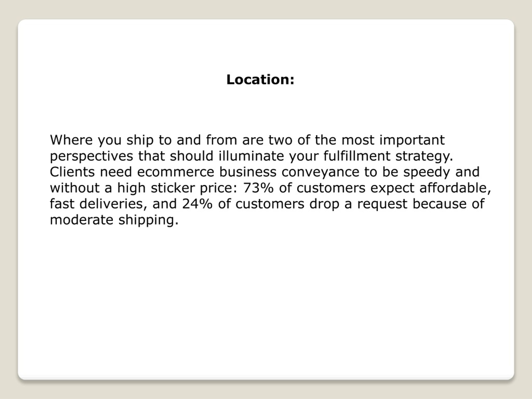This screenshot has height=399, width=532.
Task: Click the phrase 'sticker price:' in the text
Action: [194, 188]
